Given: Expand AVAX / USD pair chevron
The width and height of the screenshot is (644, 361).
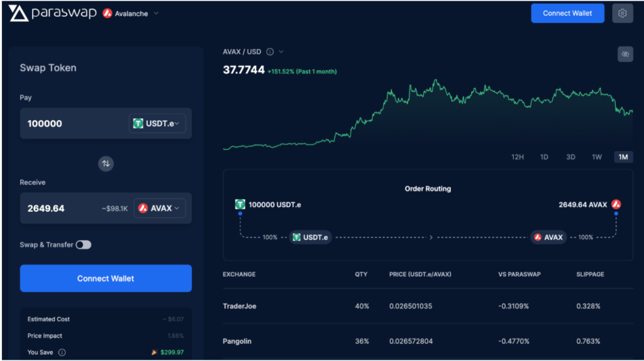Looking at the screenshot, I should click(x=281, y=52).
